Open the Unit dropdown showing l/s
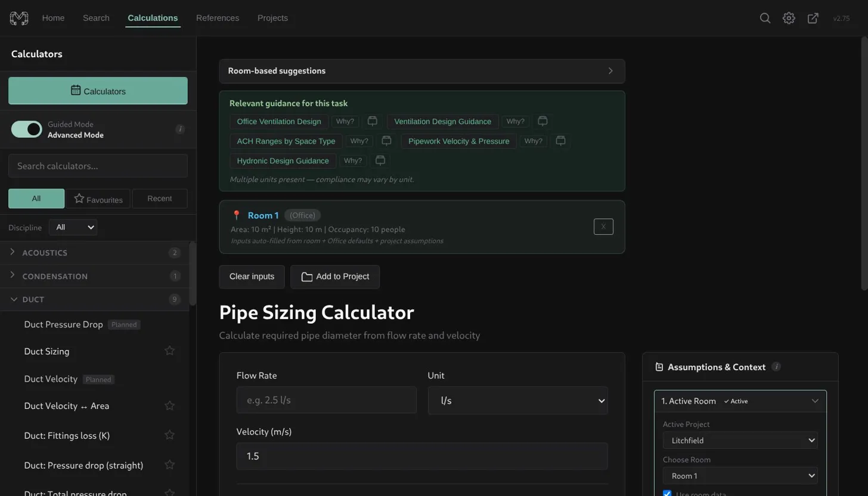The image size is (868, 496). (x=517, y=400)
